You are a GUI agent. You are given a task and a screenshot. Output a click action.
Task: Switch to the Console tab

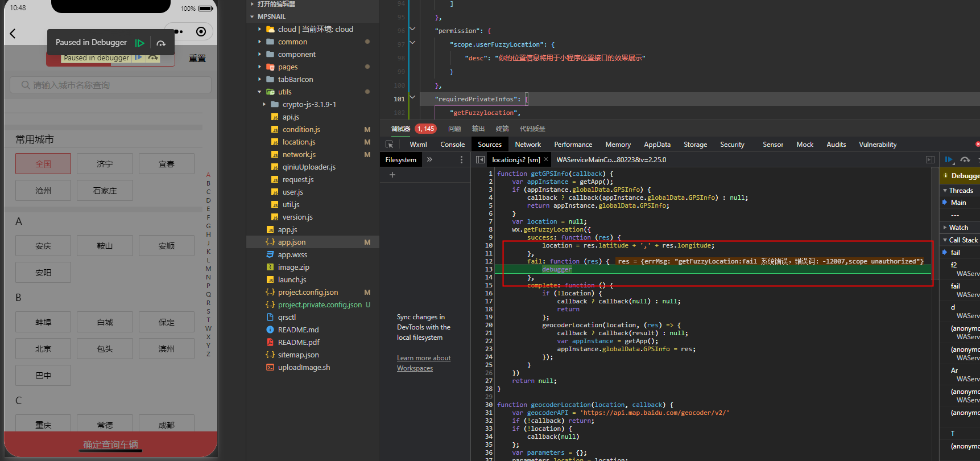[x=452, y=145]
